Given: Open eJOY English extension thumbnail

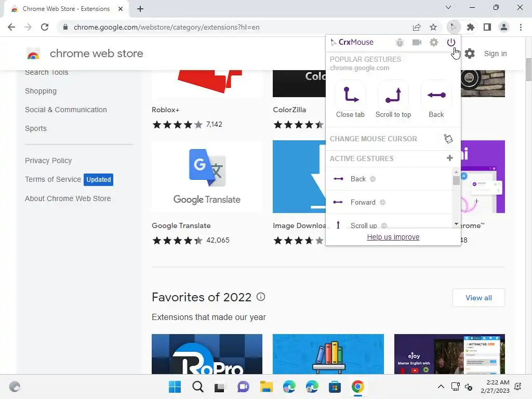Looking at the screenshot, I should tap(449, 354).
